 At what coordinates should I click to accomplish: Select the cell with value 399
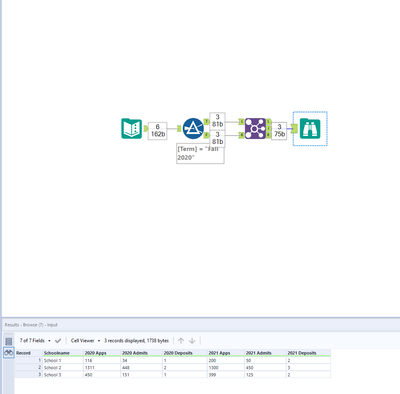click(x=226, y=375)
